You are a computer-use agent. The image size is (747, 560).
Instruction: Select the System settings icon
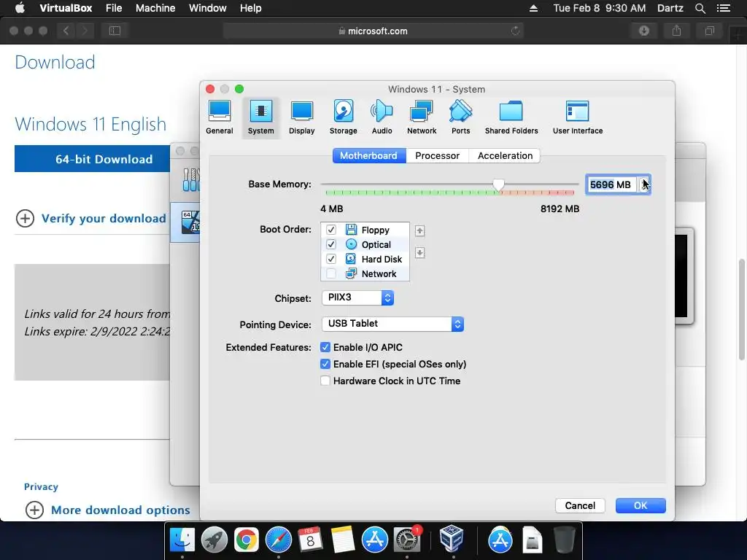coord(260,117)
